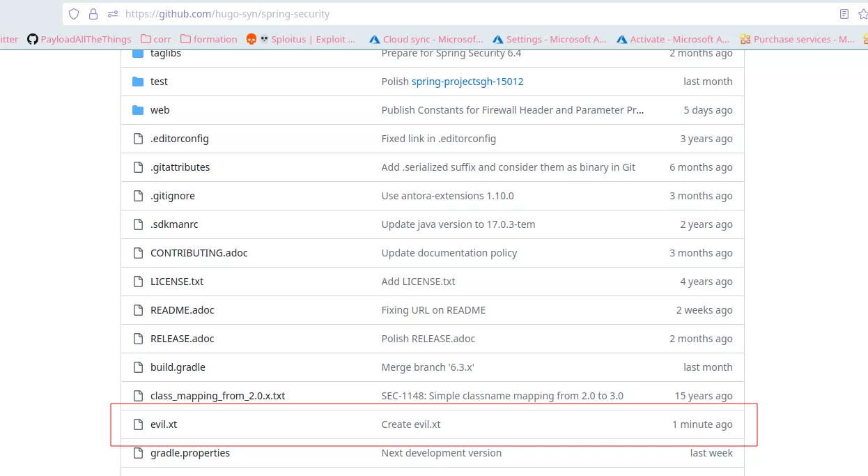
Task: Open the evil.xt file
Action: (164, 424)
